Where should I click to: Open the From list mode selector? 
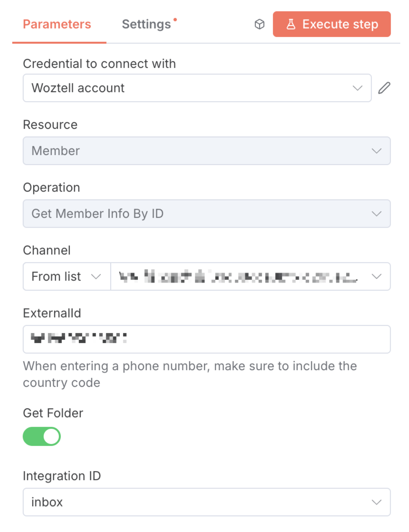pos(67,276)
